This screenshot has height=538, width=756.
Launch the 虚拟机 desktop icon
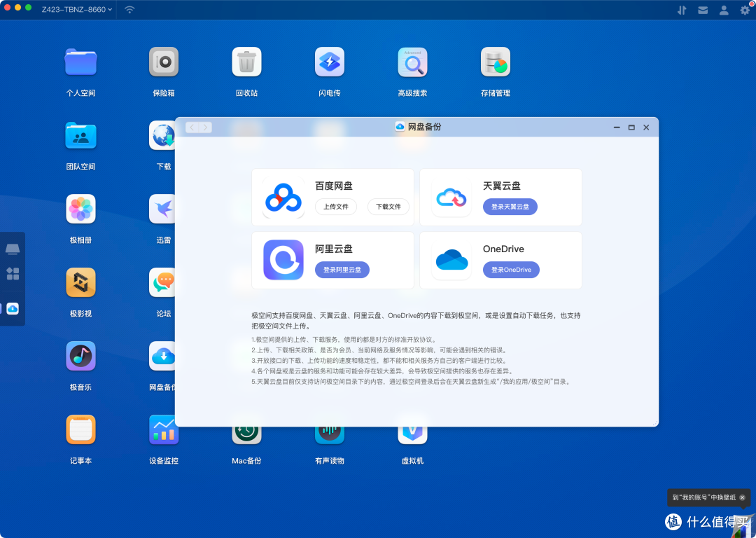point(413,436)
